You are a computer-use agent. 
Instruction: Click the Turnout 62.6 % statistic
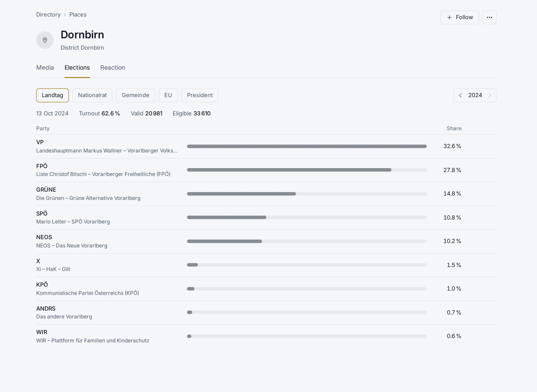point(100,113)
